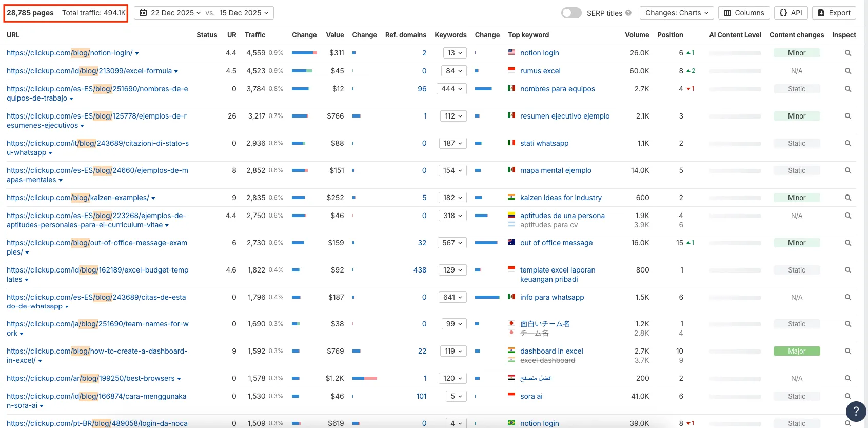Sort by the Traffic column header
Image resolution: width=868 pixels, height=428 pixels.
tap(255, 35)
